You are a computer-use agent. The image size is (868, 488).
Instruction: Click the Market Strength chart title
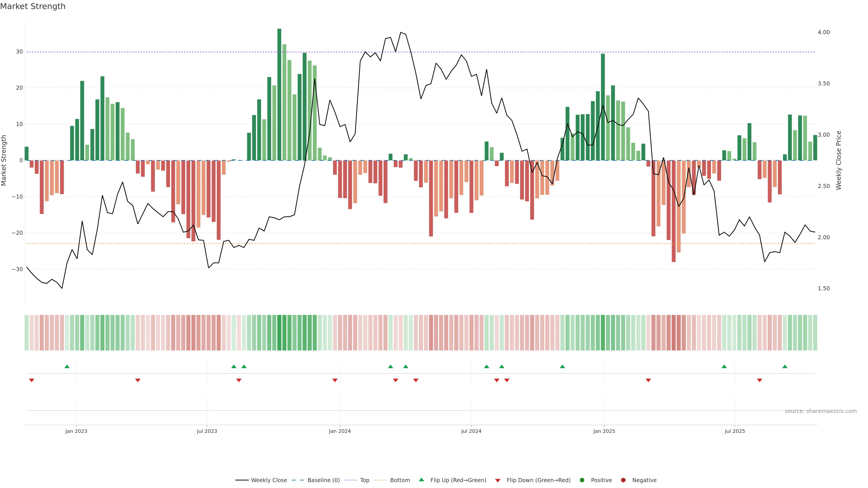[x=33, y=6]
